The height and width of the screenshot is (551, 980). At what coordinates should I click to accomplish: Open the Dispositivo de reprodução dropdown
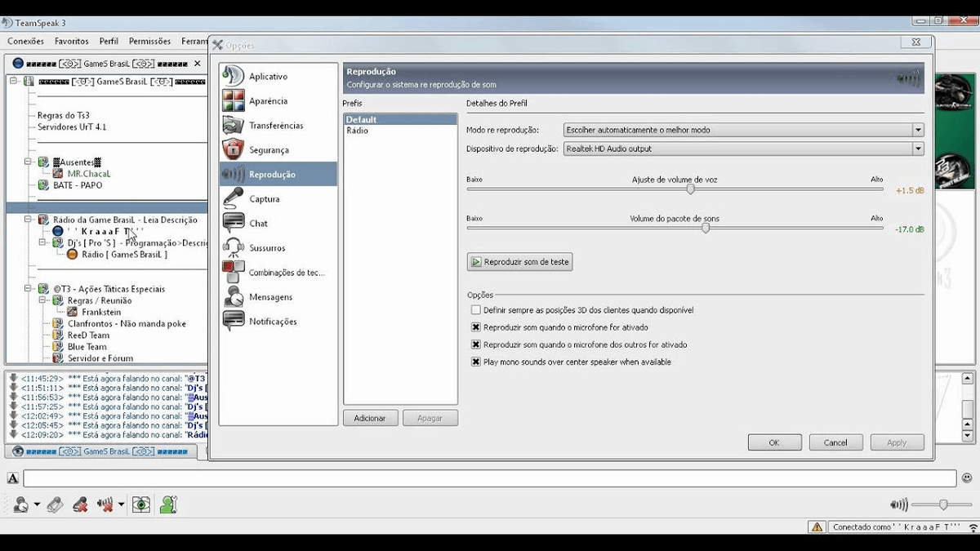pos(918,148)
